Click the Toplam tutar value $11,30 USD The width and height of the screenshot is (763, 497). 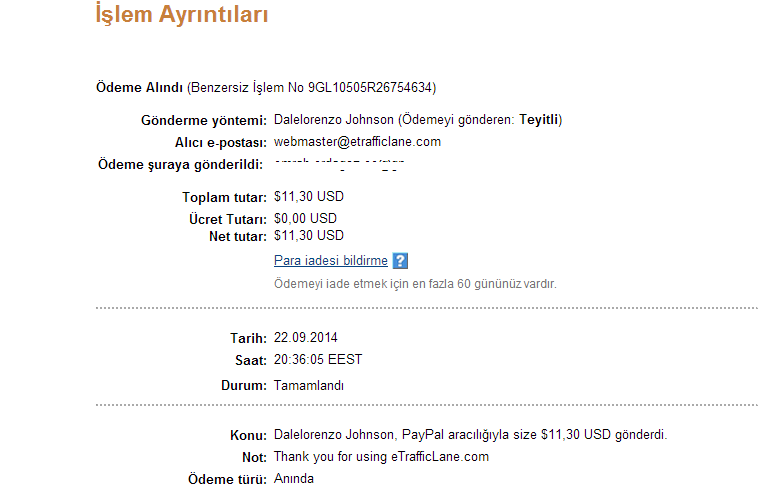tap(309, 197)
